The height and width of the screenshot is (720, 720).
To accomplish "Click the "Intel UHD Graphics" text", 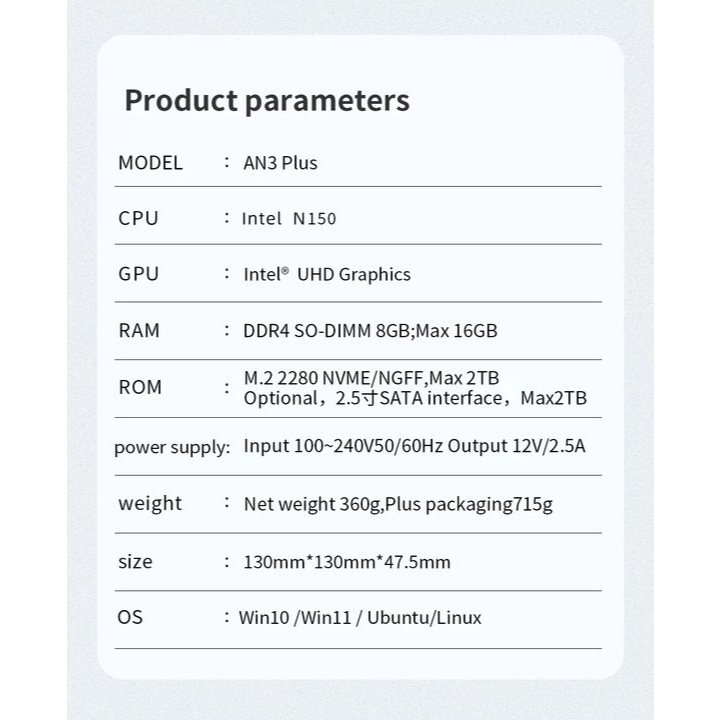I will (x=327, y=274).
